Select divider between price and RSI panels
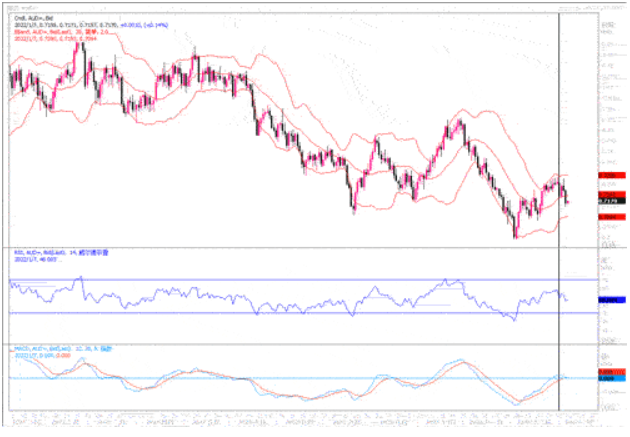Screen dimensions: 630x437 pyautogui.click(x=300, y=246)
